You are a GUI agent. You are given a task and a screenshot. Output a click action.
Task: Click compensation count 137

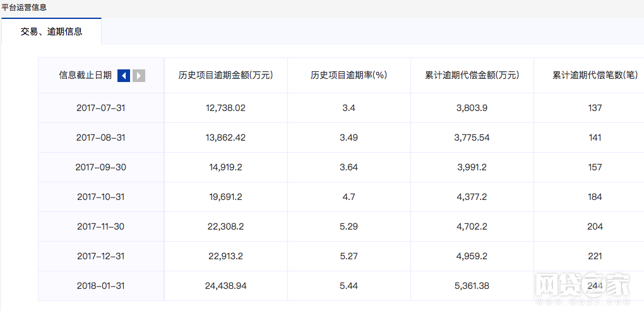coord(595,108)
